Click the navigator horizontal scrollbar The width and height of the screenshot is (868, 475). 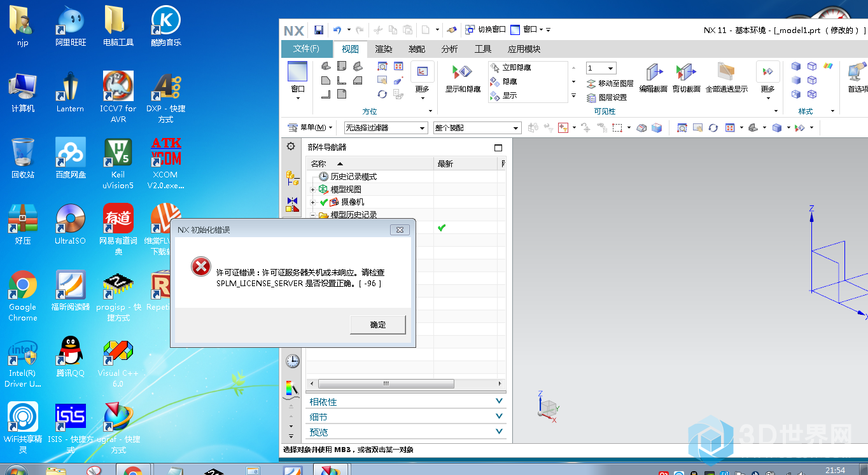click(386, 383)
